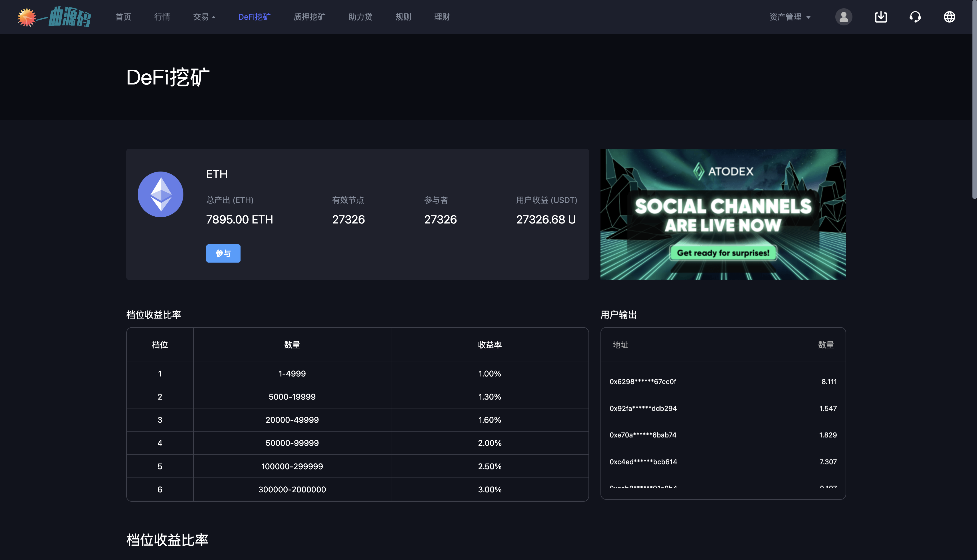977x560 pixels.
Task: Open the 规则 rules page
Action: point(403,17)
